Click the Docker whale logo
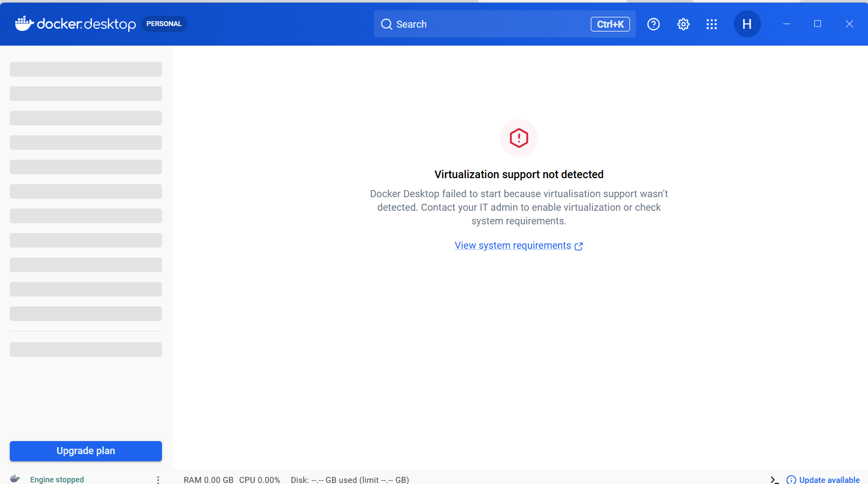The image size is (868, 484). [x=24, y=23]
